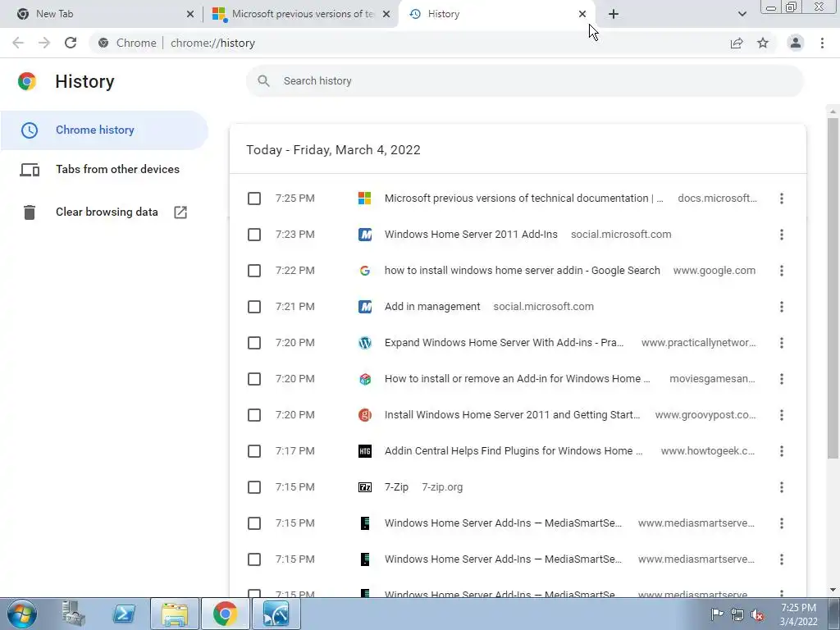Reload the history page
The image size is (840, 630).
pyautogui.click(x=71, y=43)
